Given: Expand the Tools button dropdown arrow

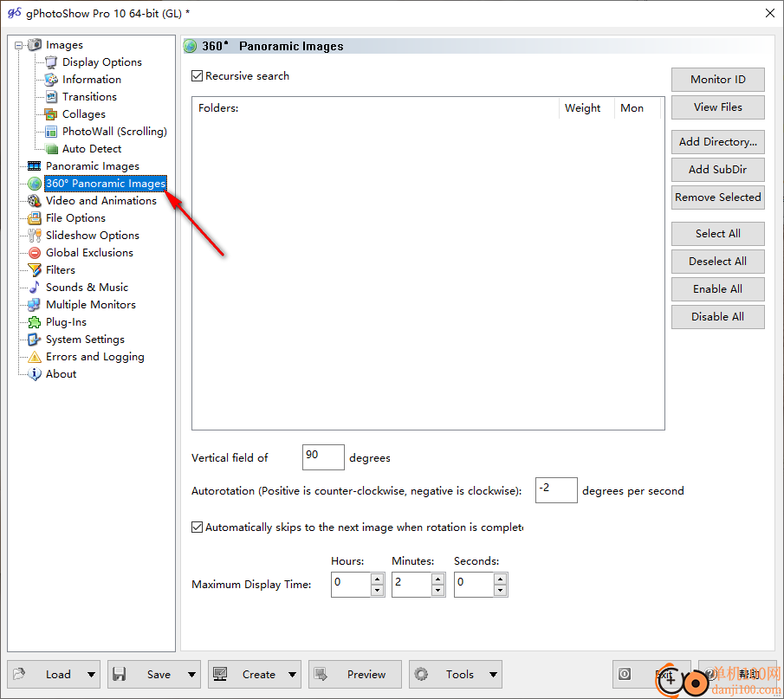Looking at the screenshot, I should click(x=494, y=675).
